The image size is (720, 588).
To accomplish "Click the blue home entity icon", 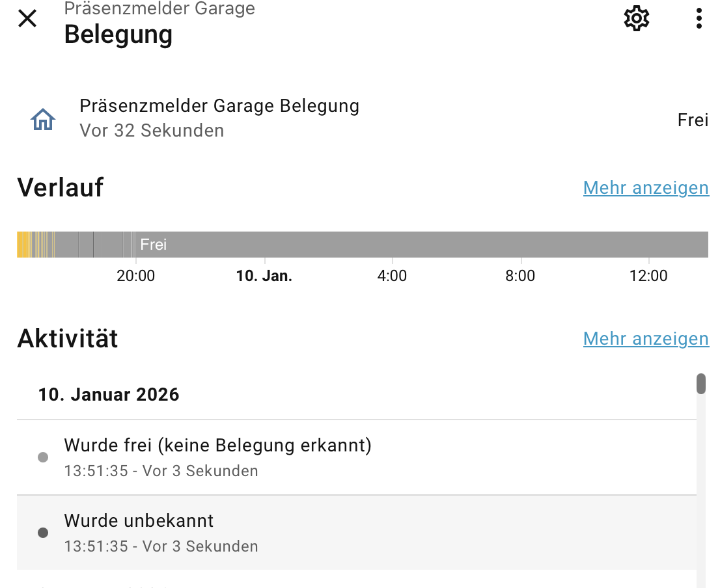I will coord(43,119).
